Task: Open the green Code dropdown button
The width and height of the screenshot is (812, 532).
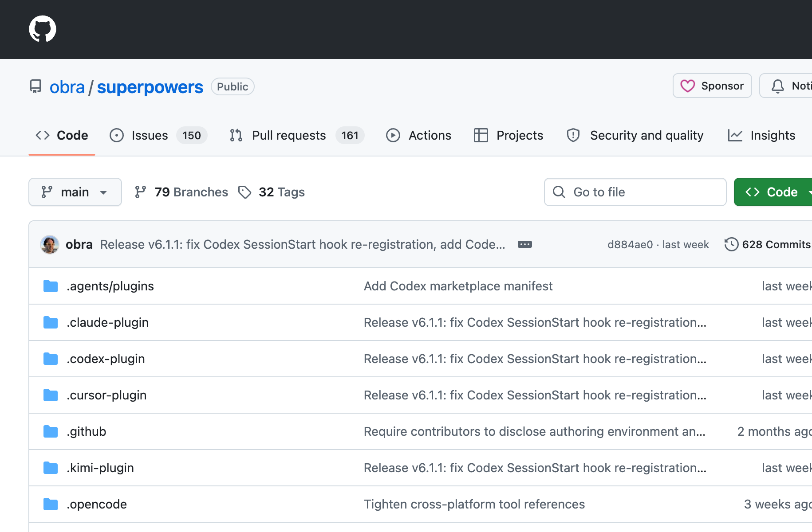Action: pos(773,192)
